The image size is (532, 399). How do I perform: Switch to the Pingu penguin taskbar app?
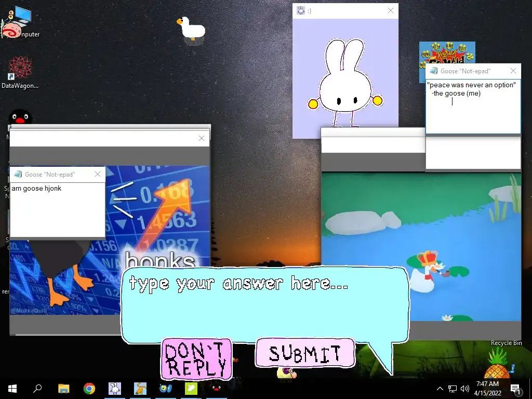pyautogui.click(x=216, y=388)
